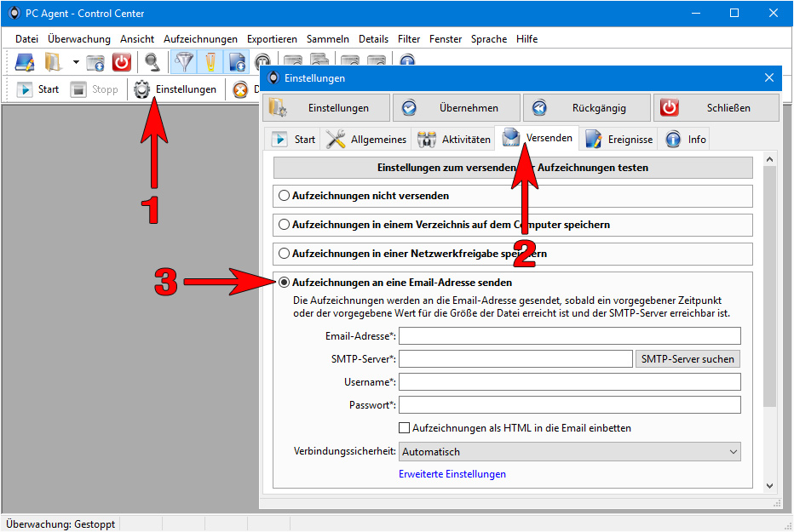Viewport: 794px width, 532px height.
Task: Select 'Aufzeichnungen an eine Email-Adresse senden' radio
Action: pos(284,283)
